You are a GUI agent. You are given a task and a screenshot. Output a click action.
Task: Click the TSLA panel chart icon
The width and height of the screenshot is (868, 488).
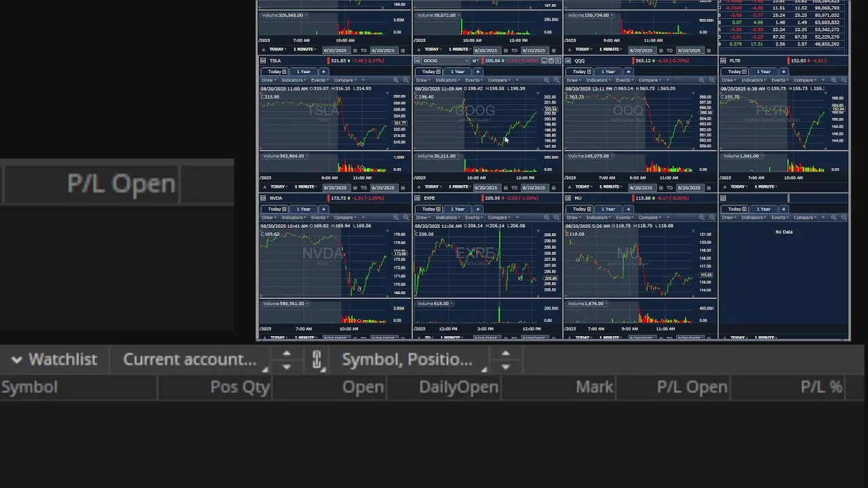[263, 60]
